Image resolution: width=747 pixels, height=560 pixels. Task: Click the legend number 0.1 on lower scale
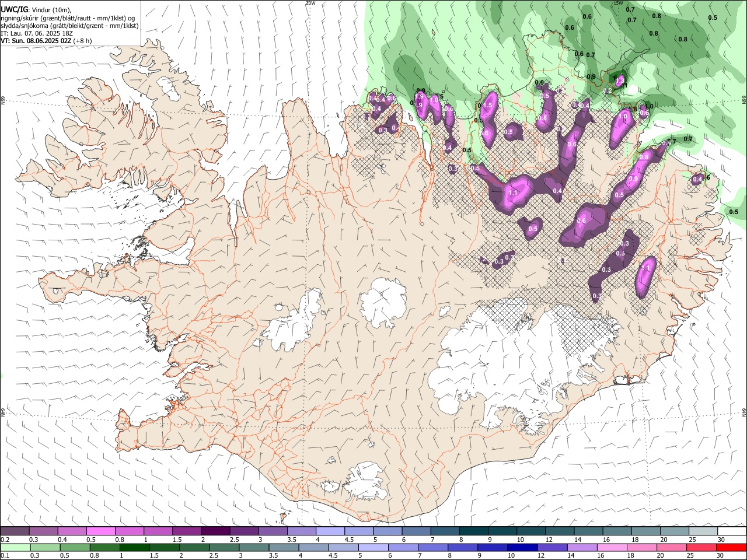click(5, 555)
